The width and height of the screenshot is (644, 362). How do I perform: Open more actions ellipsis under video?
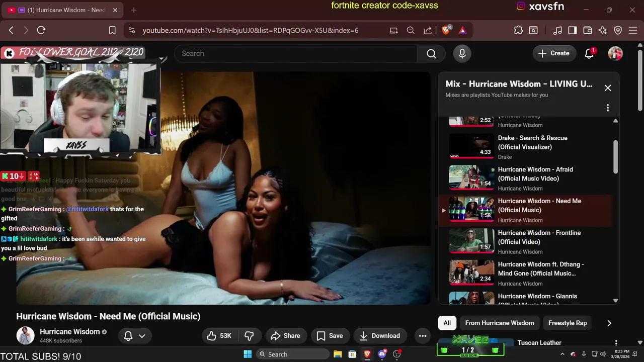coord(423,336)
